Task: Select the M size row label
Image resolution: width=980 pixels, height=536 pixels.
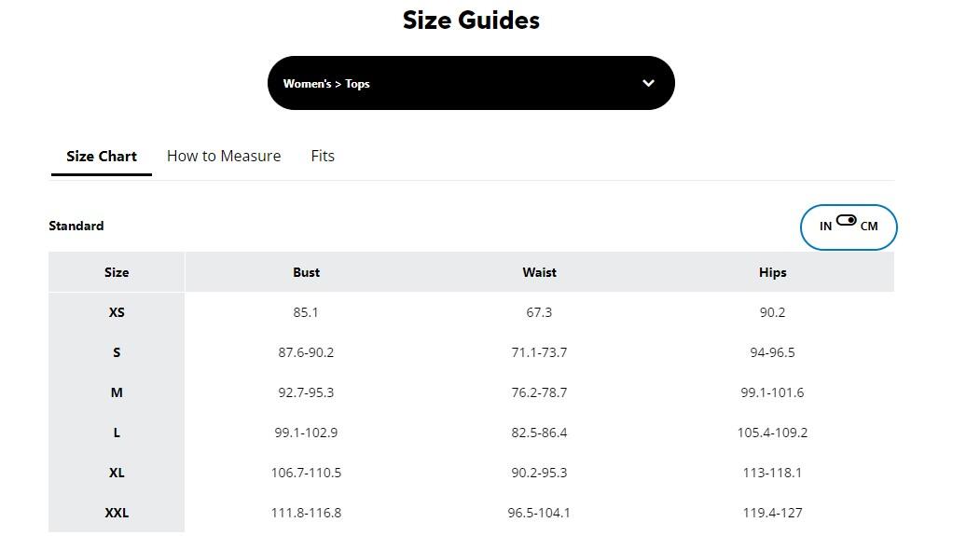Action: pyautogui.click(x=117, y=392)
